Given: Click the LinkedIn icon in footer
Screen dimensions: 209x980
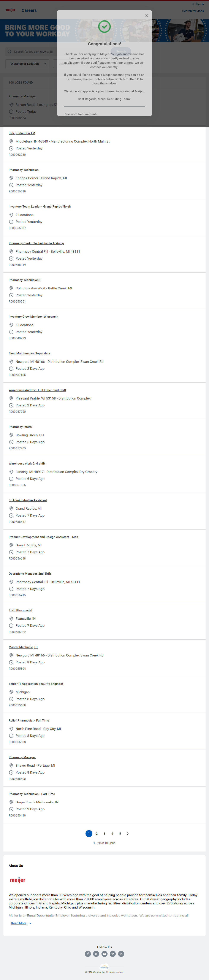Looking at the screenshot, I should point(121,954).
